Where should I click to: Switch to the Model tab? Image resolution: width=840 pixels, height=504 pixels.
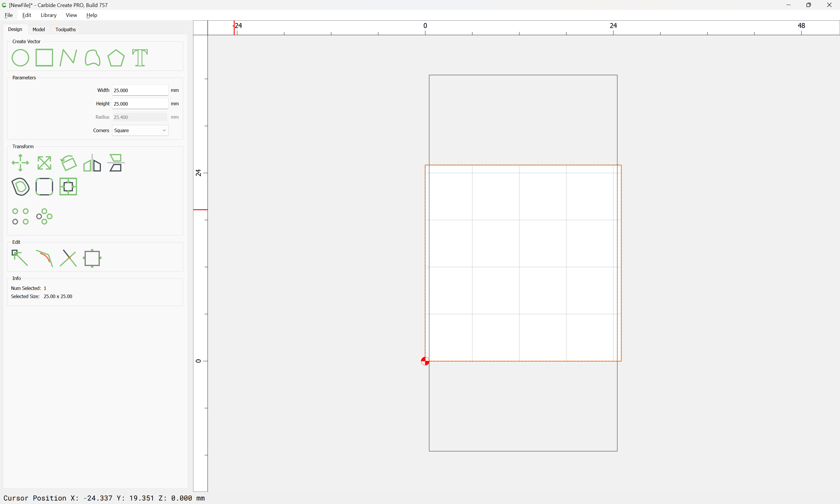click(x=39, y=29)
